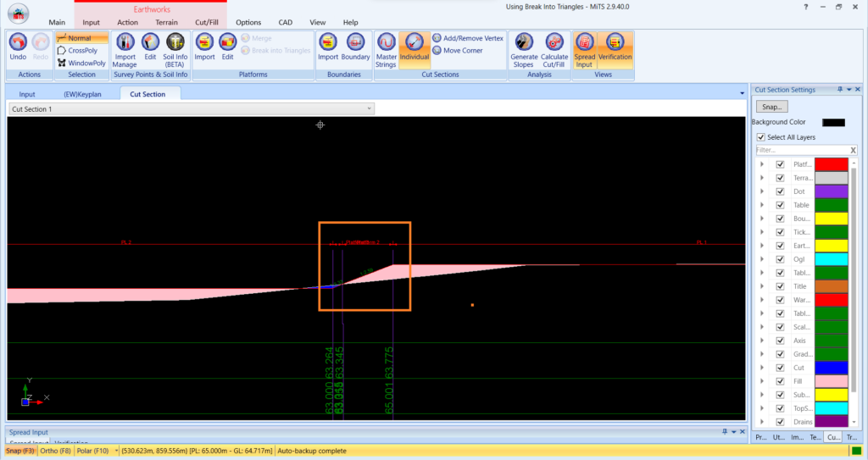The width and height of the screenshot is (868, 460).
Task: Pin the Spread Input panel
Action: (x=725, y=432)
